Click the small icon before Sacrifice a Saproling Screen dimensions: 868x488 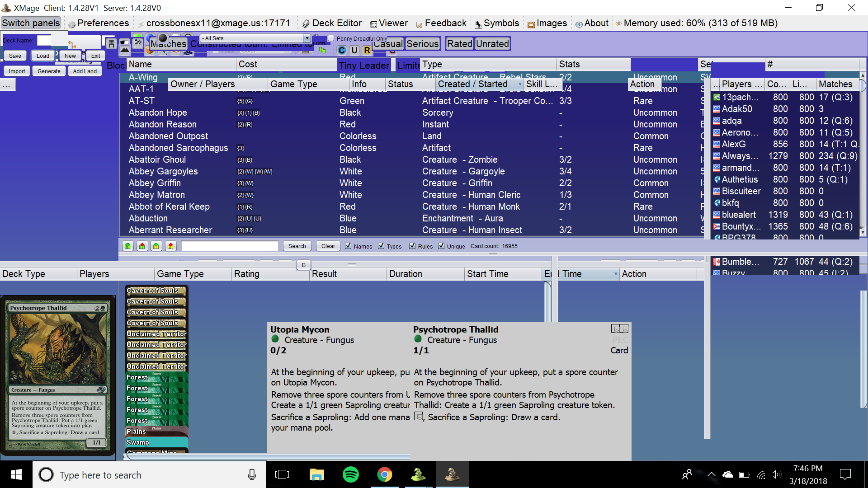(x=419, y=416)
